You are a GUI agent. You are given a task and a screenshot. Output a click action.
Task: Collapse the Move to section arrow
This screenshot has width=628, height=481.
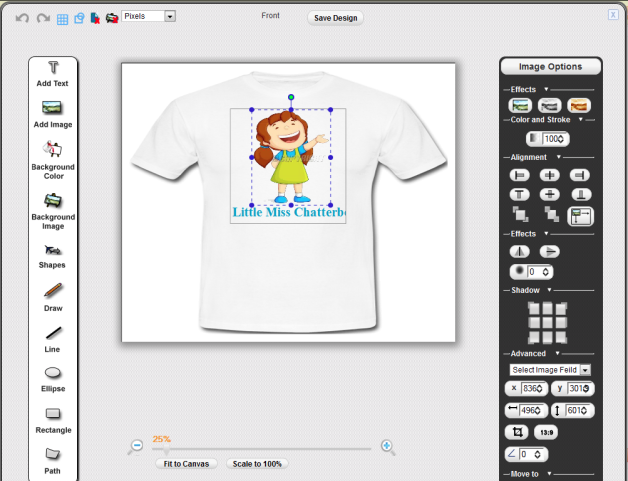click(x=549, y=473)
